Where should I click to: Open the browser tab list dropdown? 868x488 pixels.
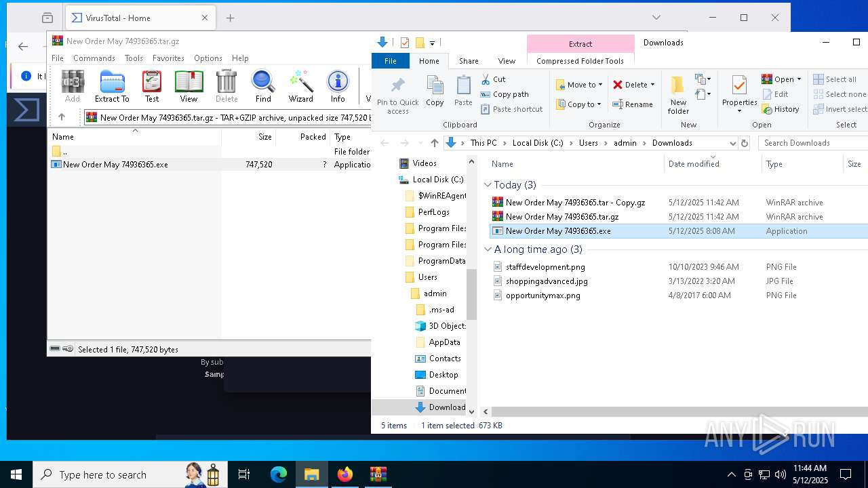click(656, 18)
